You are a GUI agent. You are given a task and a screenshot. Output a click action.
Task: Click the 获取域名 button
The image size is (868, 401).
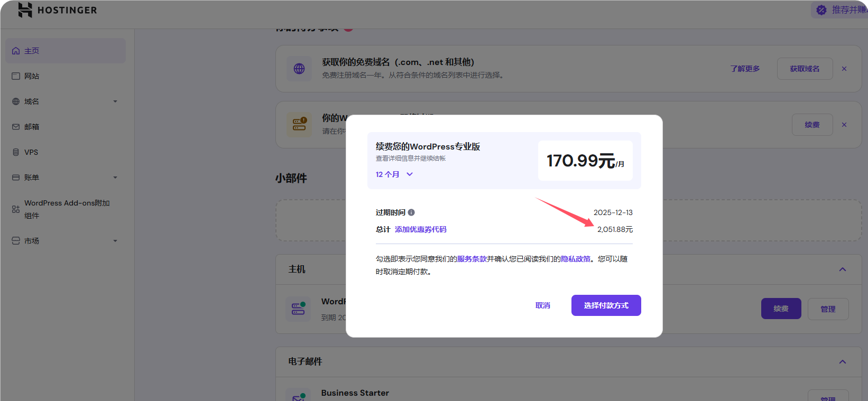(x=805, y=69)
